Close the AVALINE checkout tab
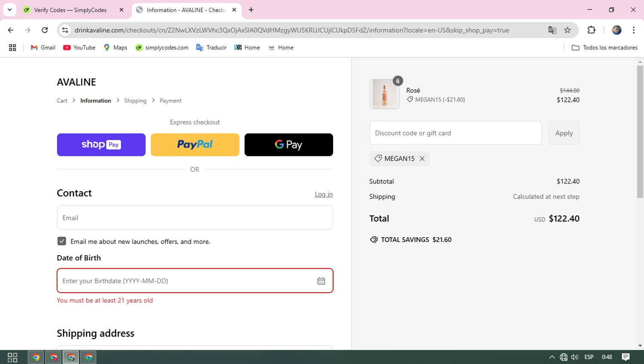The image size is (644, 364). pyautogui.click(x=234, y=10)
